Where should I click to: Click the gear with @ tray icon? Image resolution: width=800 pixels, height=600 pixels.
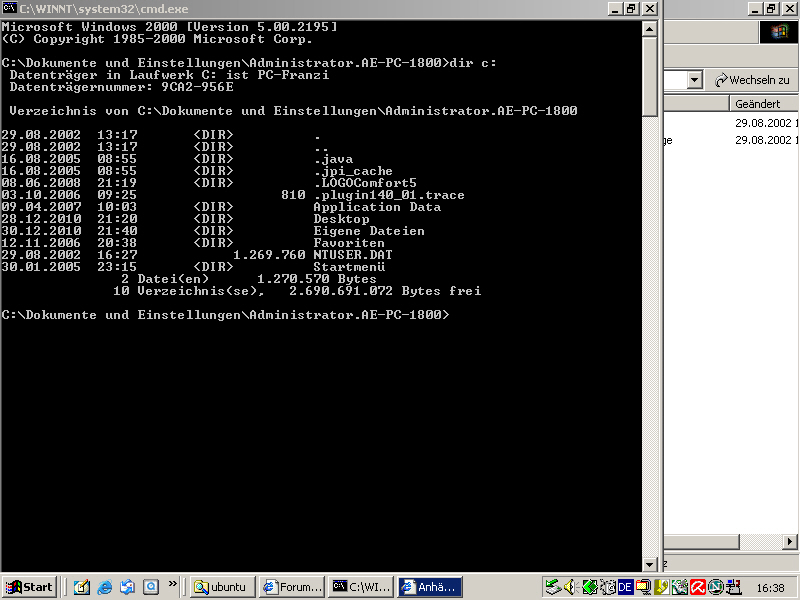(x=608, y=587)
